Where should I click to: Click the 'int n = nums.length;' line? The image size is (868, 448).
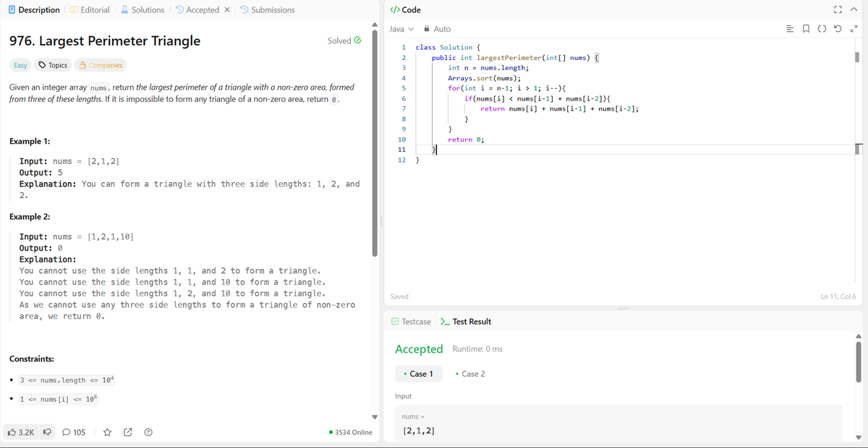(x=488, y=67)
